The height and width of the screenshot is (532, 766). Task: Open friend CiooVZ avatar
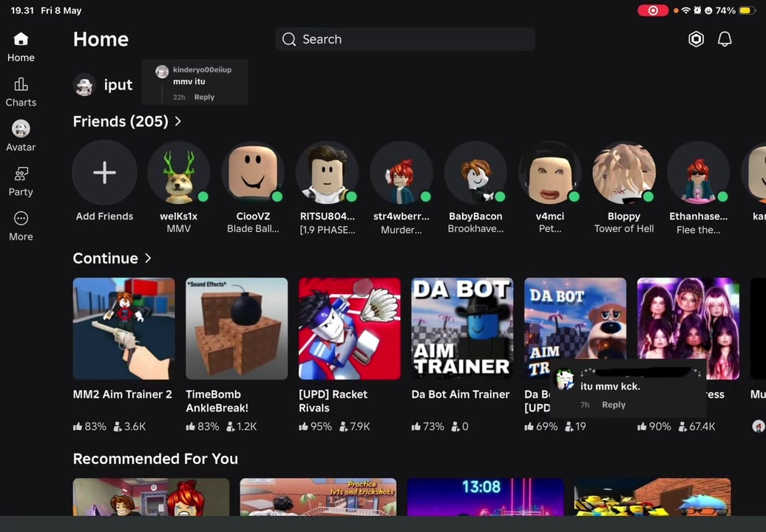point(253,172)
